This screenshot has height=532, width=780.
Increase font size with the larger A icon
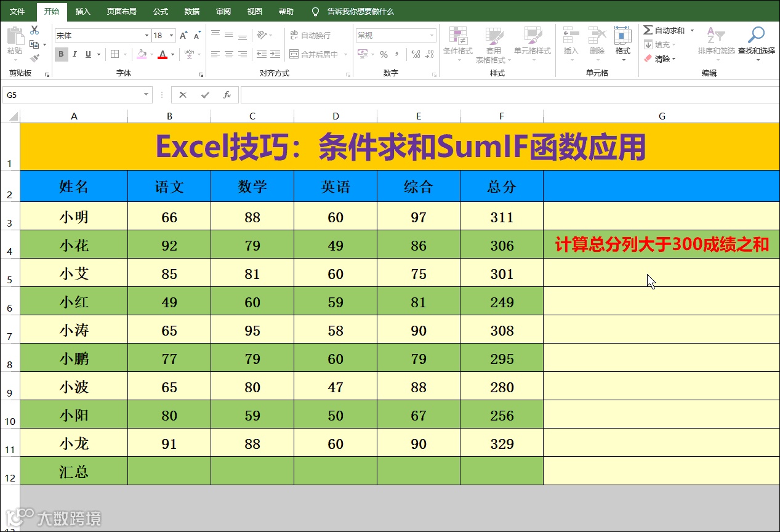point(183,36)
